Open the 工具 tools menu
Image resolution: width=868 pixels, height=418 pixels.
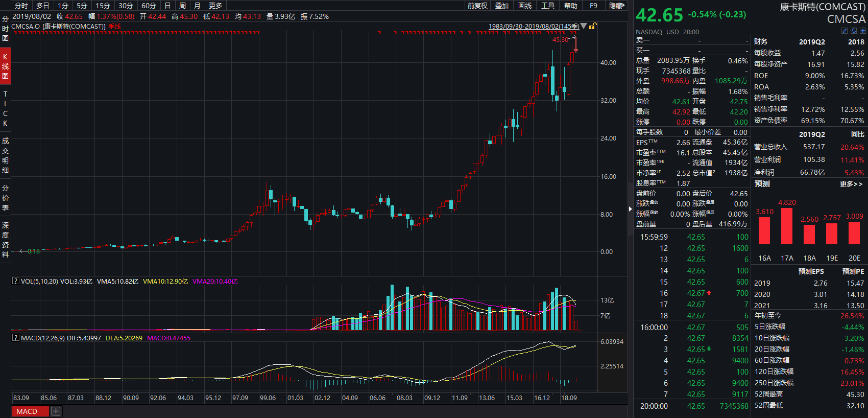(548, 6)
